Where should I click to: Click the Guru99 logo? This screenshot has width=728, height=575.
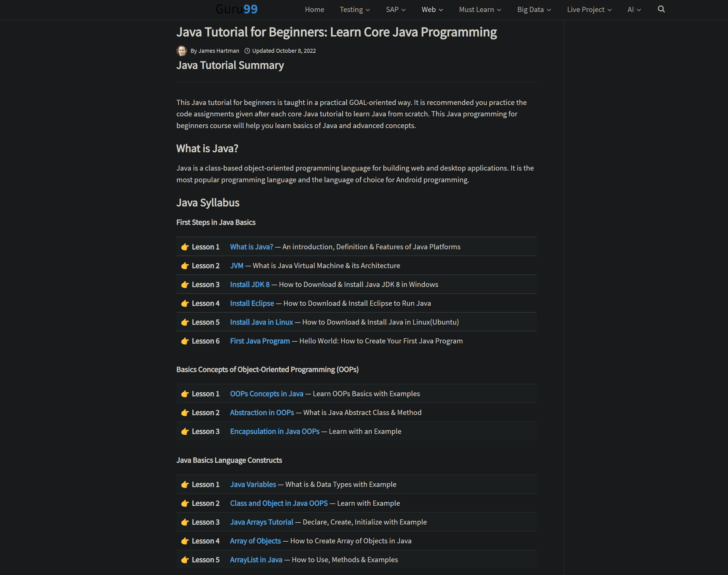(x=237, y=9)
